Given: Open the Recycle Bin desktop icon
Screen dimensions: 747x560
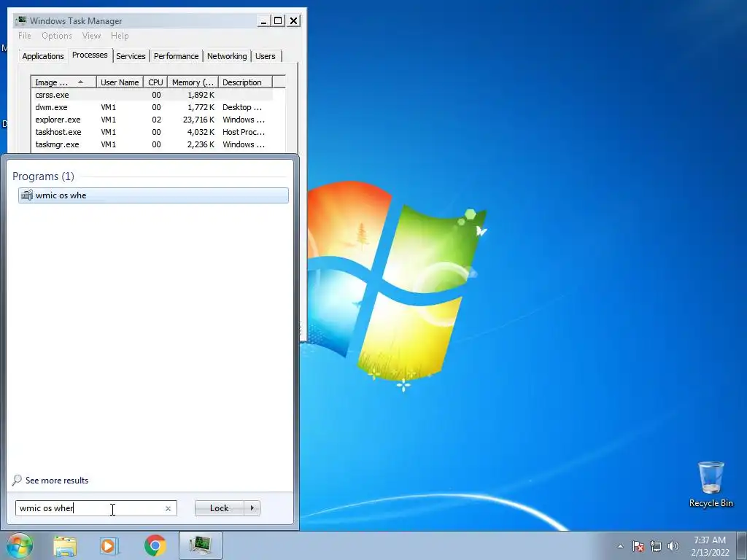Looking at the screenshot, I should point(711,484).
